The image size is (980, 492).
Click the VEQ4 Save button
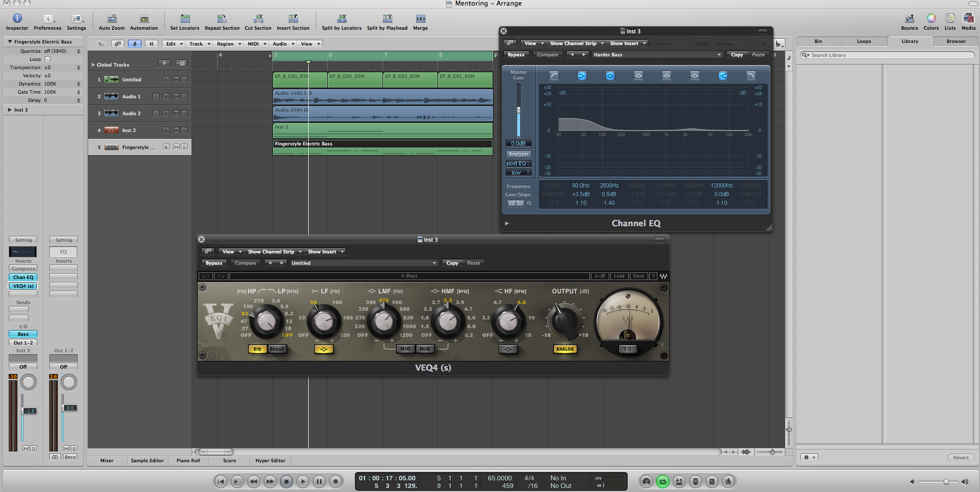point(638,276)
